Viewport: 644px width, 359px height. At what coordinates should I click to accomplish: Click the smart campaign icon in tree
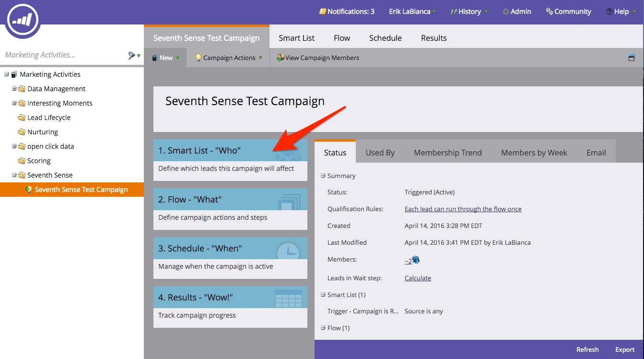coord(29,190)
